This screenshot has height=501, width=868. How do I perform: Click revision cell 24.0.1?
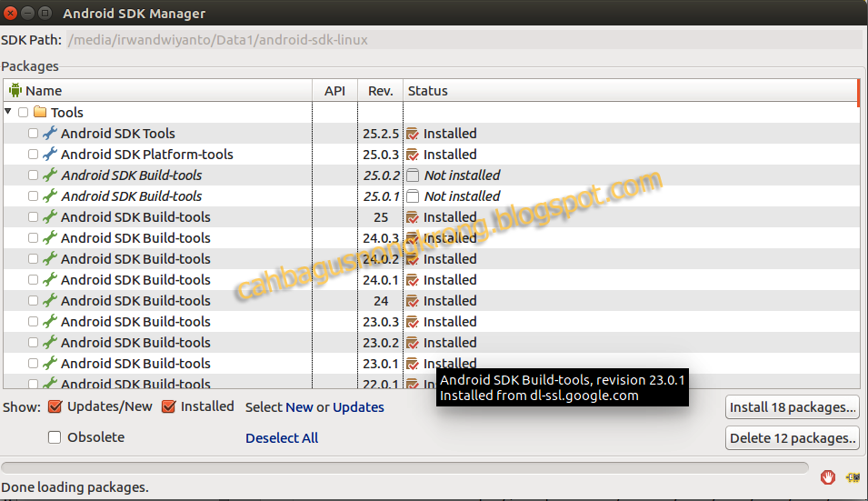[x=380, y=280]
